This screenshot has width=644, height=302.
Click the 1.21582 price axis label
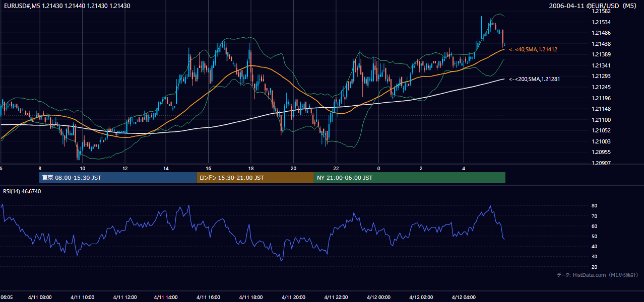[x=601, y=11]
